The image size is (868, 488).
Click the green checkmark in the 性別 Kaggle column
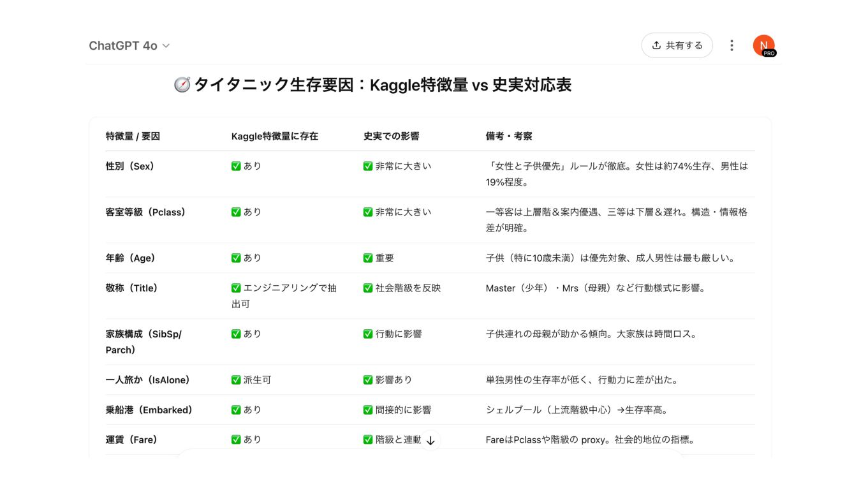click(236, 166)
